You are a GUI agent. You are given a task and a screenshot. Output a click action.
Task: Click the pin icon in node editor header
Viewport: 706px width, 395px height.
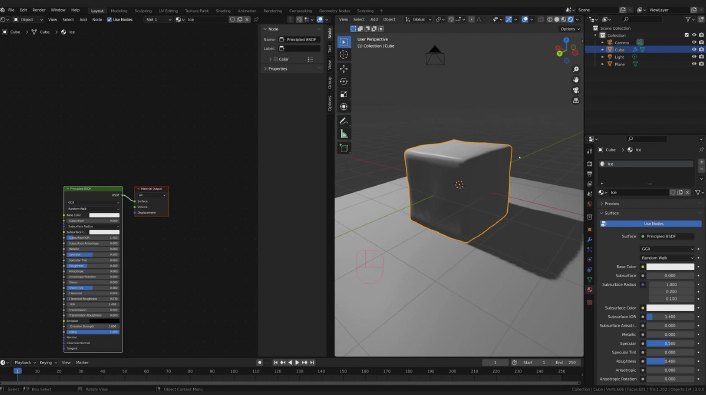[256, 19]
